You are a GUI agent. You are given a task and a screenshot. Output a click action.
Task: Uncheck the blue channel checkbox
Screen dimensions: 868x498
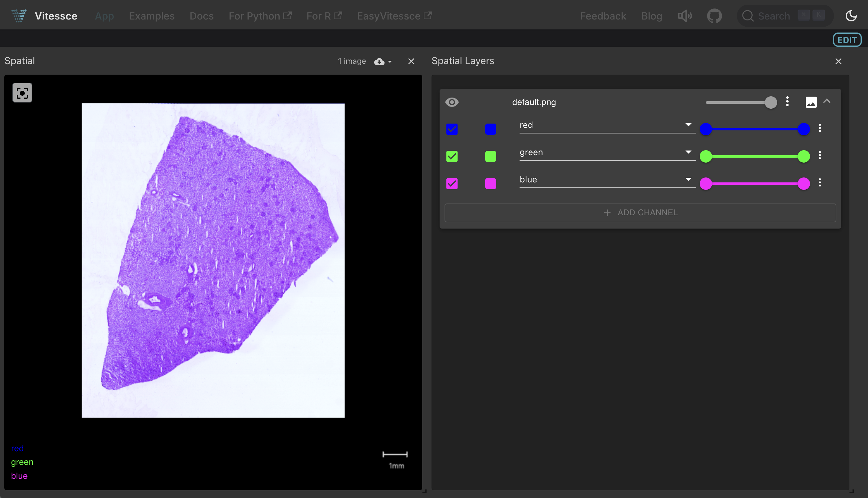click(452, 184)
